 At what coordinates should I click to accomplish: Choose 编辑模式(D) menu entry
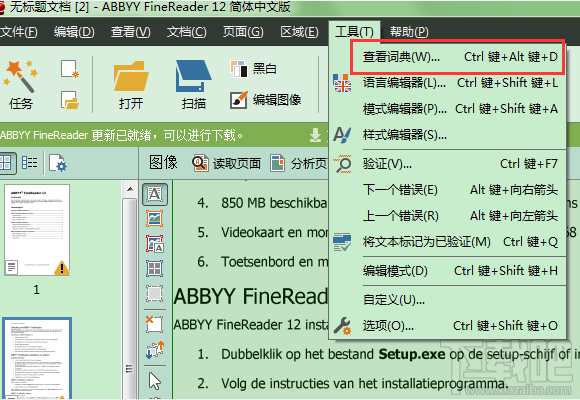point(448,271)
